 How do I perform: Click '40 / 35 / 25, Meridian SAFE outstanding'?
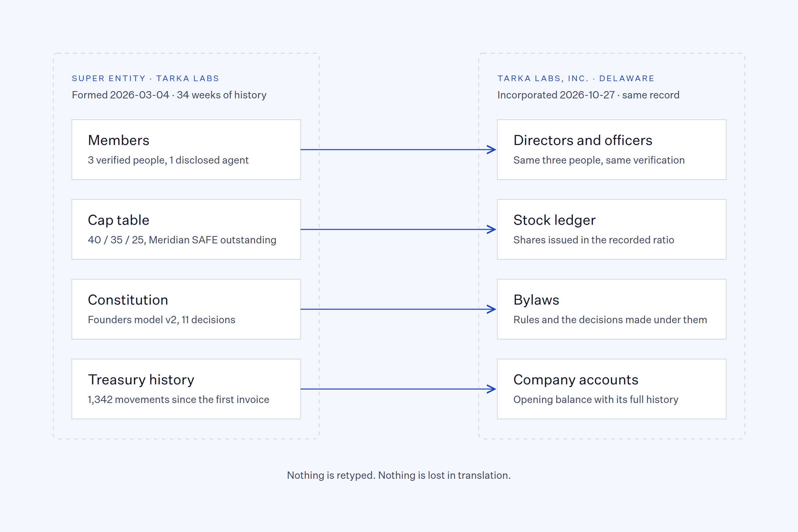coord(182,240)
